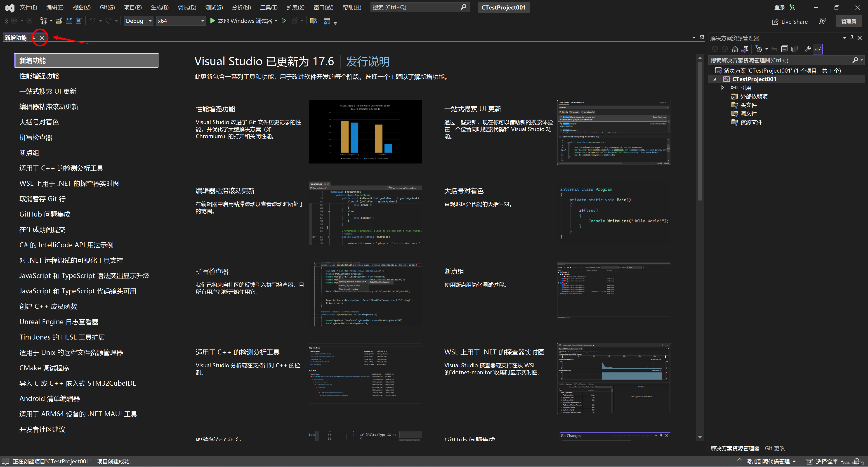Click the Solution Explorer Home icon
The width and height of the screenshot is (868, 467).
click(735, 49)
